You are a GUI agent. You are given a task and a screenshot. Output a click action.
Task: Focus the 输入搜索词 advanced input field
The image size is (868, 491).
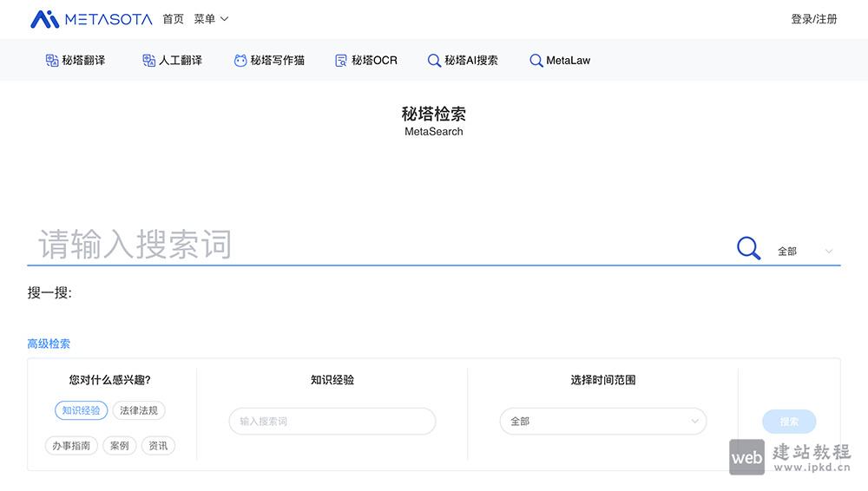[332, 422]
